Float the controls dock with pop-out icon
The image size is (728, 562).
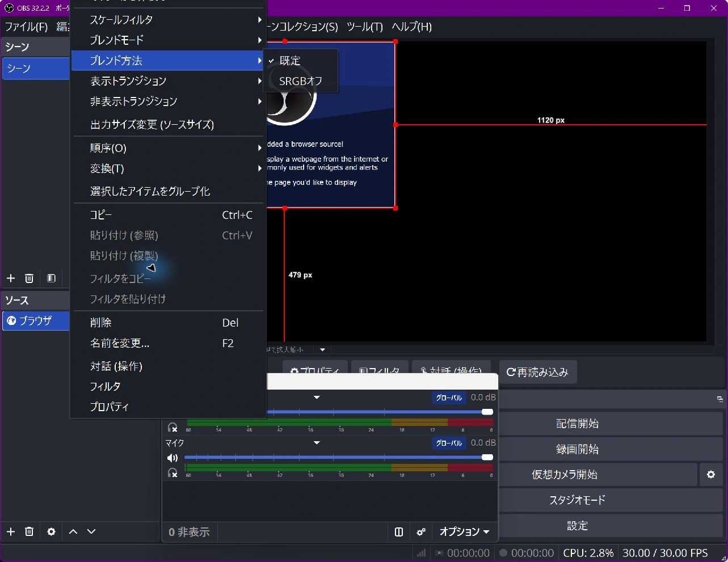719,399
